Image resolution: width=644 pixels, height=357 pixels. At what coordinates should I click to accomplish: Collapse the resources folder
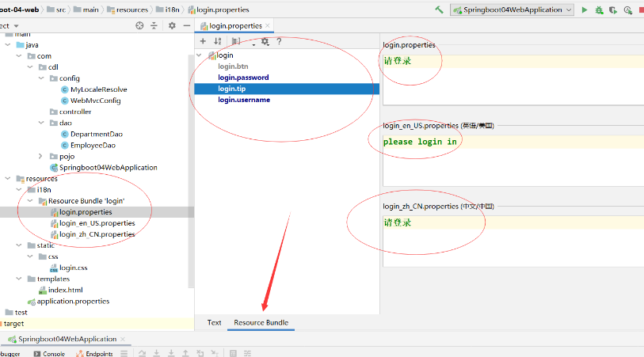coord(8,179)
